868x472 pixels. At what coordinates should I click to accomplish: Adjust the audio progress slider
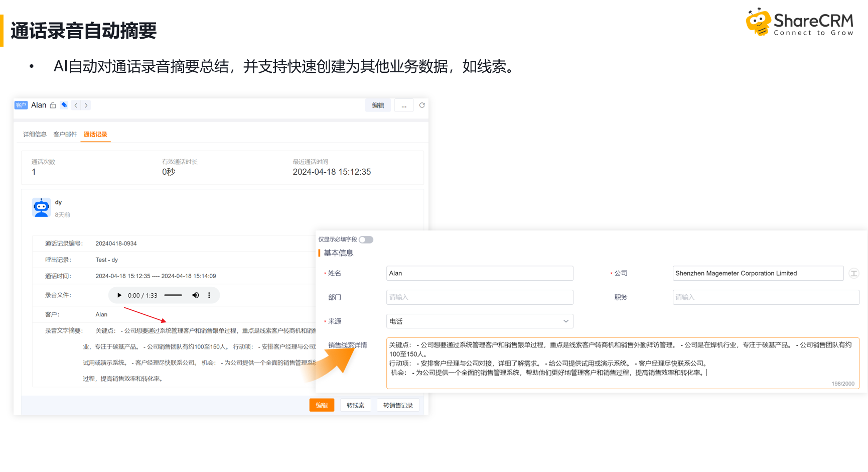click(173, 295)
